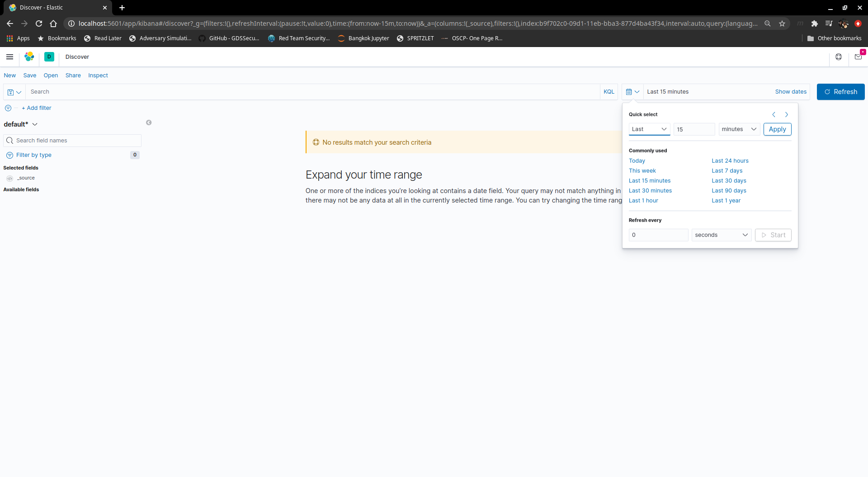This screenshot has width=868, height=477.
Task: Select Last 24 hours time range
Action: 730,161
